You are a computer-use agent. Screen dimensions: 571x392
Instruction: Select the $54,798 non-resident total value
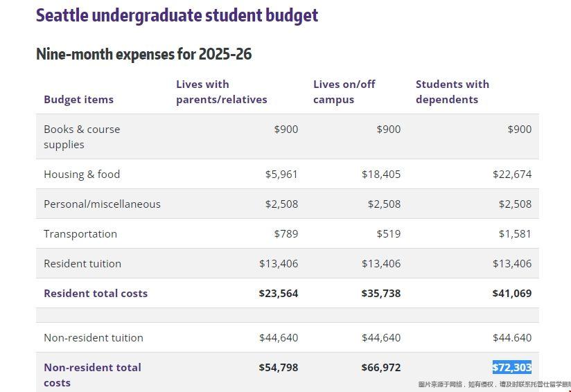coord(278,367)
